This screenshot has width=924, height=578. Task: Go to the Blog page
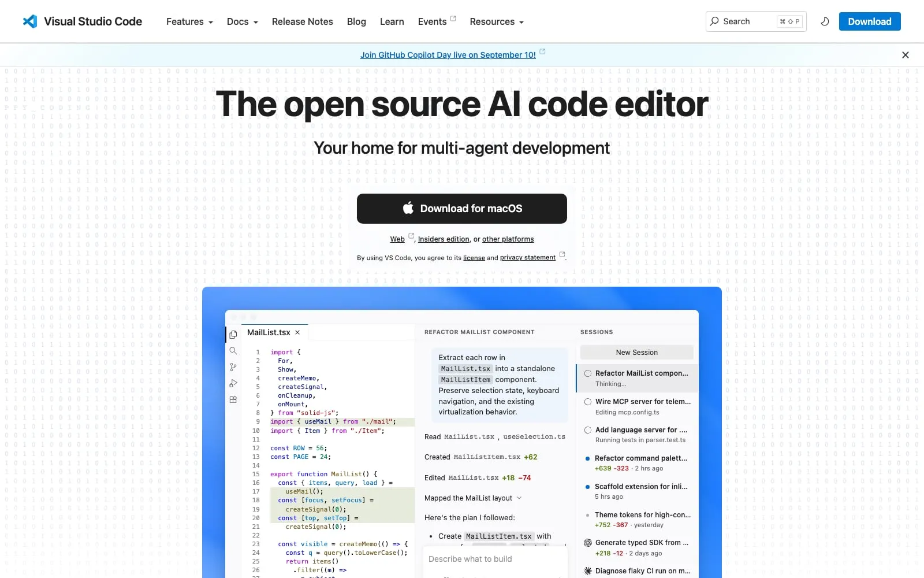click(356, 21)
